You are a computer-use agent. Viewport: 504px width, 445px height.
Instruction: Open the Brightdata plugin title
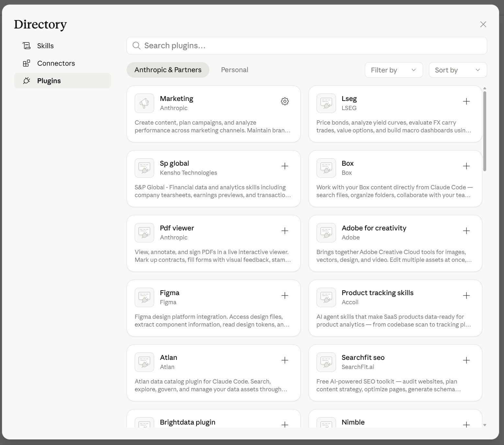tap(188, 422)
